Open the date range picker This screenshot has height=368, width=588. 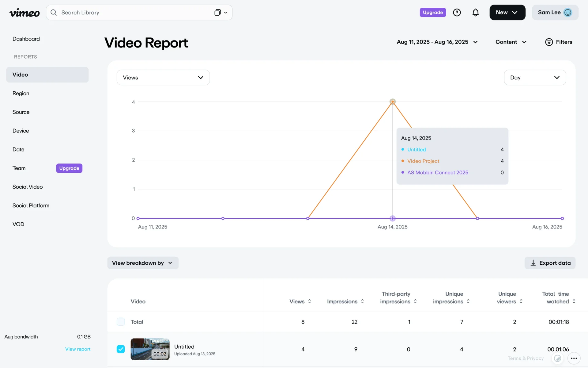437,42
